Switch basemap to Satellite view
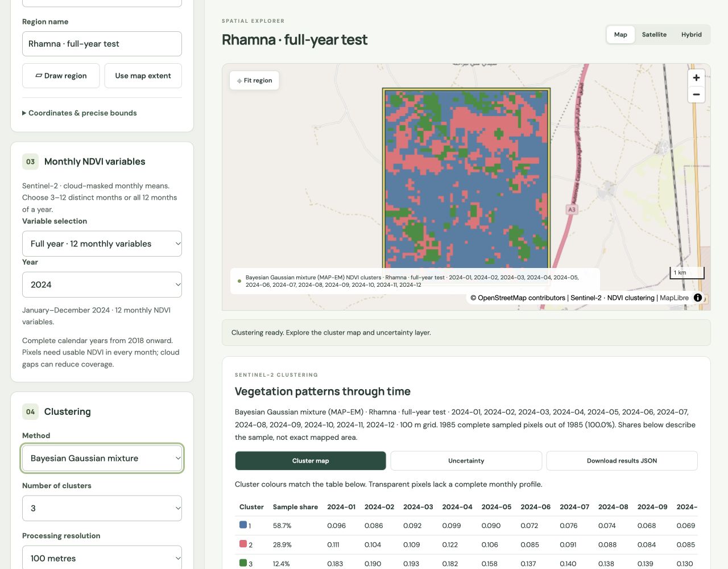728x569 pixels. 654,35
